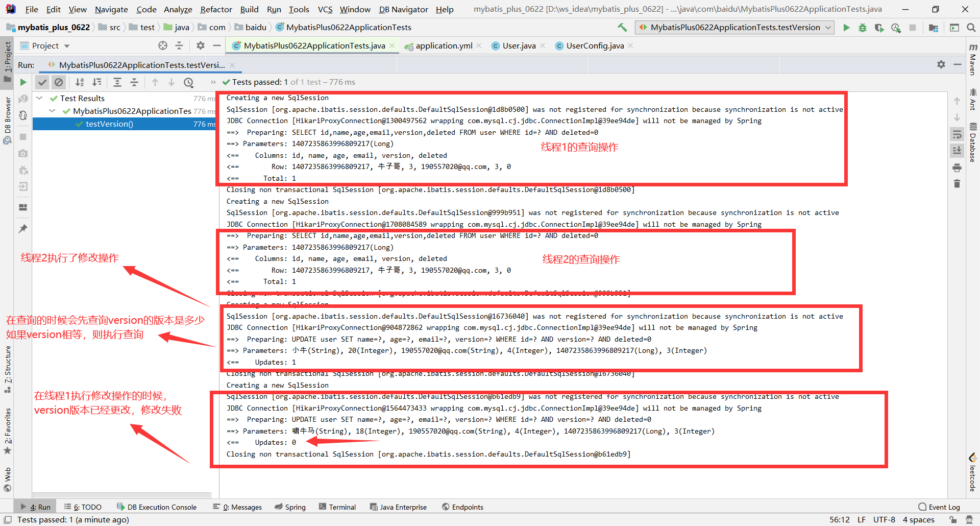The image size is (980, 526).
Task: Go to previous failed test arrow
Action: (155, 82)
